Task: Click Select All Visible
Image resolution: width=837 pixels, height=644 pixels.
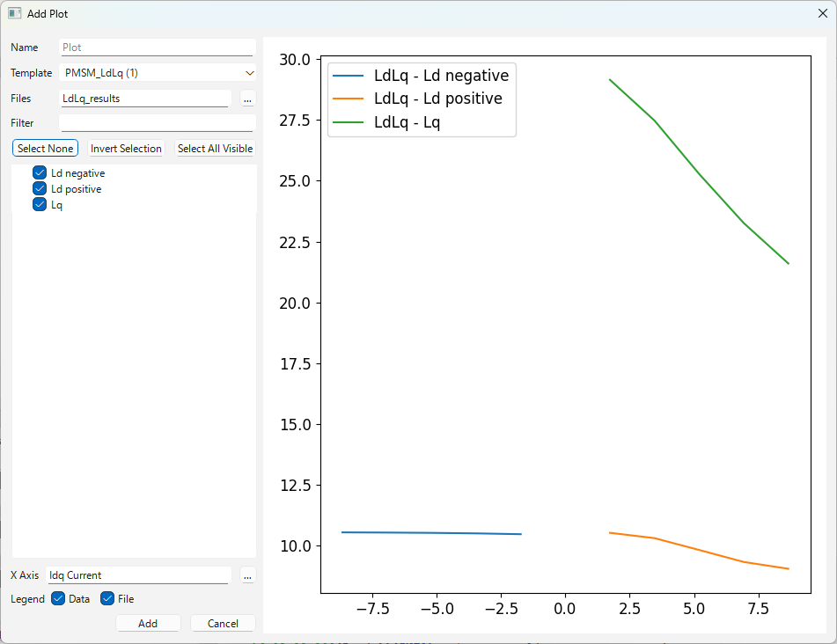Action: click(x=215, y=148)
